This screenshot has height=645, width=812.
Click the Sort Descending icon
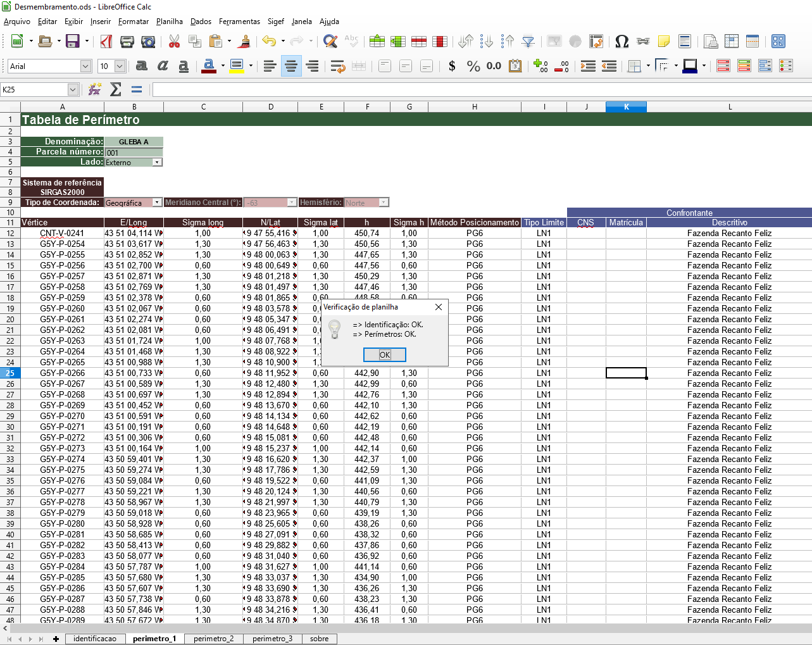(508, 41)
